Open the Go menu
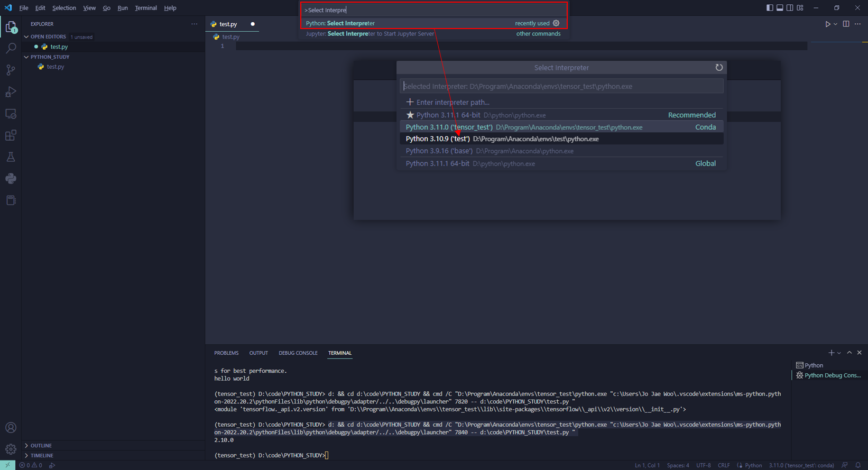This screenshot has height=470, width=868. point(107,8)
